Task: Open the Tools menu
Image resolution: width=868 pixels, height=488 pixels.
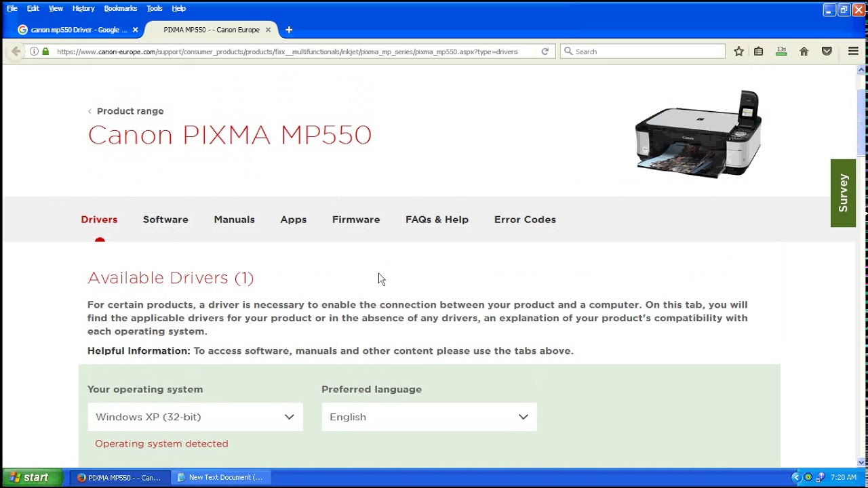Action: [x=155, y=9]
